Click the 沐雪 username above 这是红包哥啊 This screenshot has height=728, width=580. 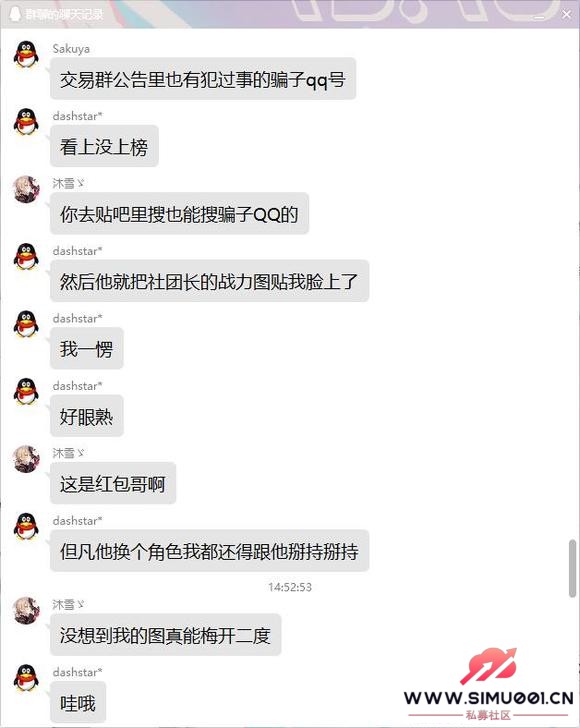point(68,453)
